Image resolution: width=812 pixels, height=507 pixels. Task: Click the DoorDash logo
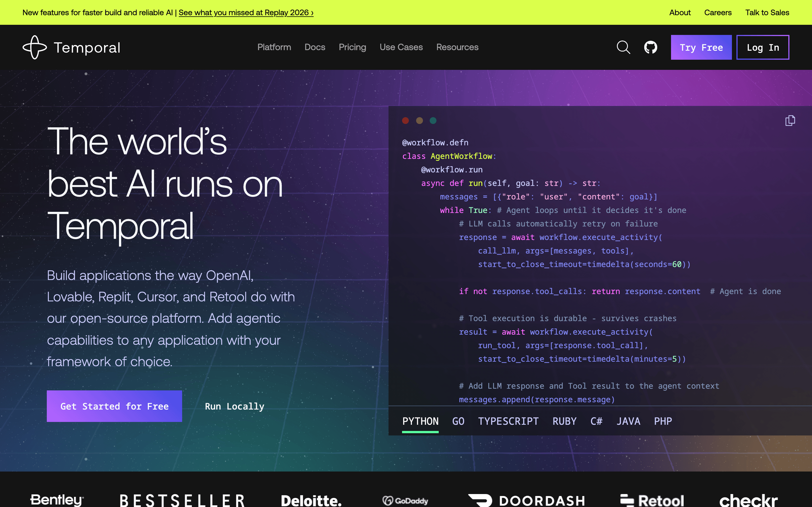click(x=526, y=500)
